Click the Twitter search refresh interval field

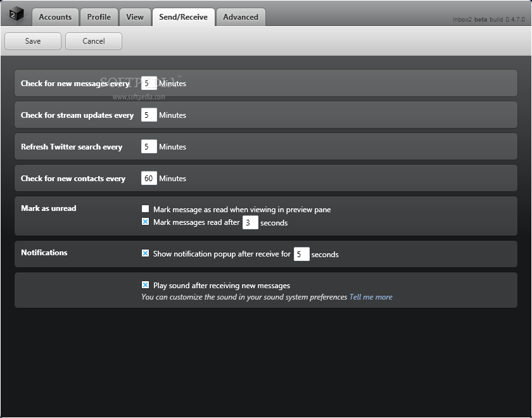[x=149, y=146]
